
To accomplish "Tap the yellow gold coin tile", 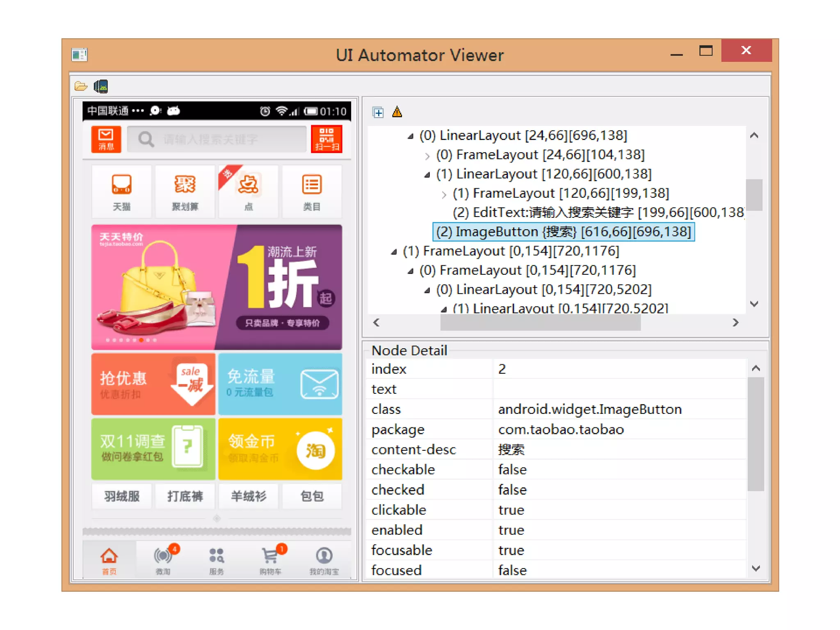I will click(280, 449).
